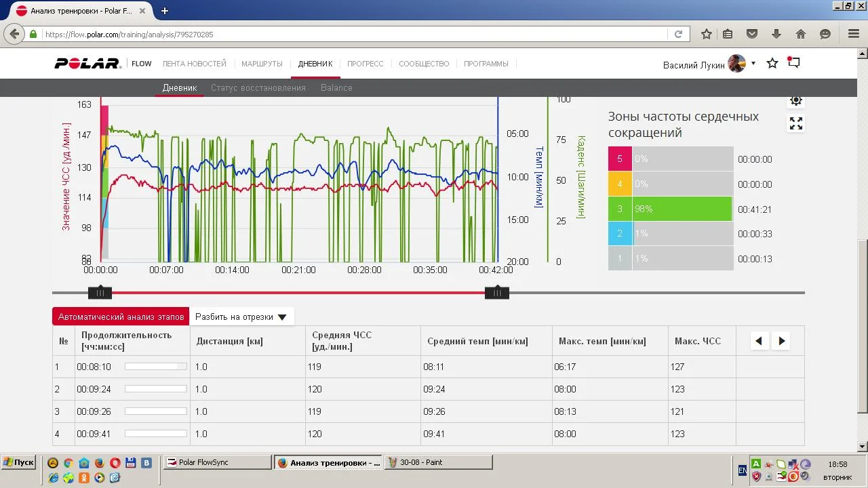This screenshot has width=868, height=488.
Task: Open the browser downloads arrow
Action: click(x=776, y=34)
